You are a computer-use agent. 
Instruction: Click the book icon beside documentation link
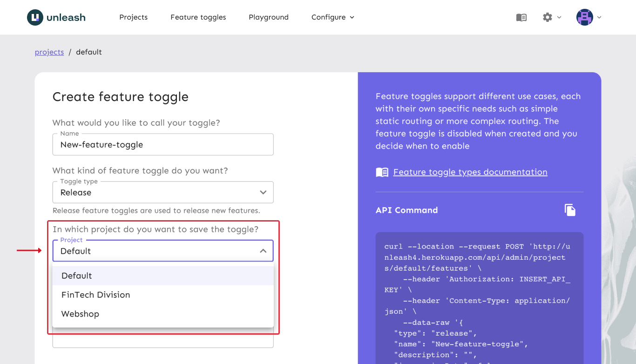[382, 172]
